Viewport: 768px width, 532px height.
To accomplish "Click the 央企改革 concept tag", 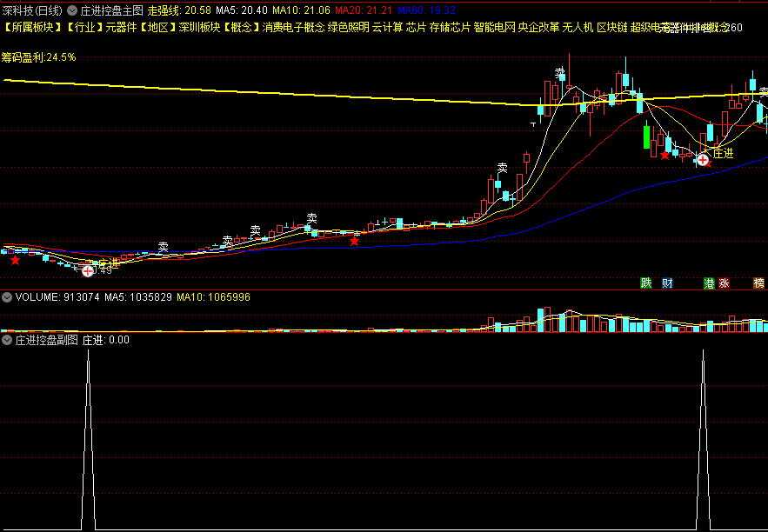I will 538,28.
